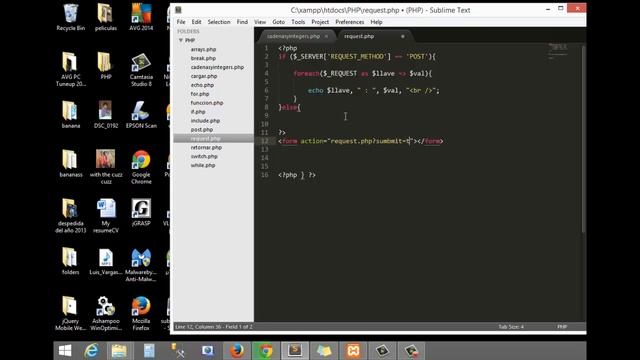Open the View menu
This screenshot has width=640, height=360.
coord(260,22)
